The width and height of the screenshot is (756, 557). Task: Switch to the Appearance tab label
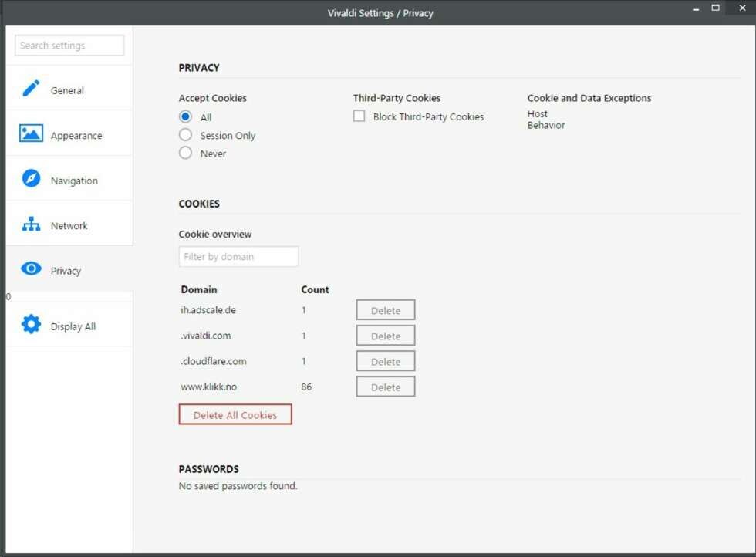(76, 136)
